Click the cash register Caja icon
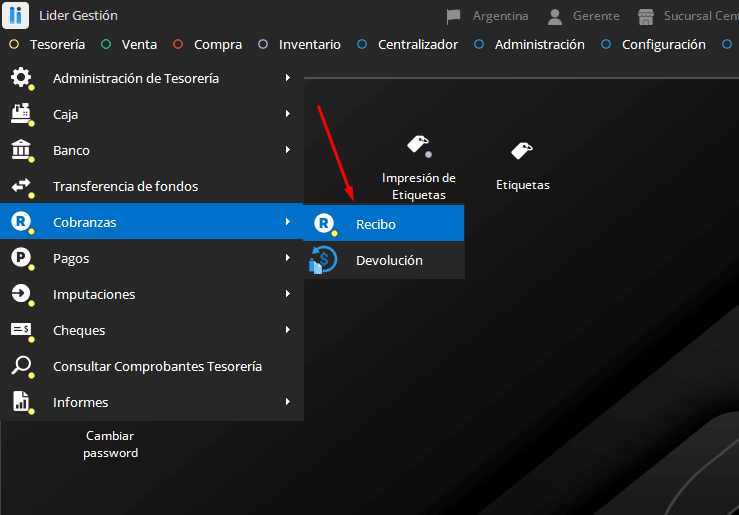Screen dimensions: 739x515 pos(21,115)
